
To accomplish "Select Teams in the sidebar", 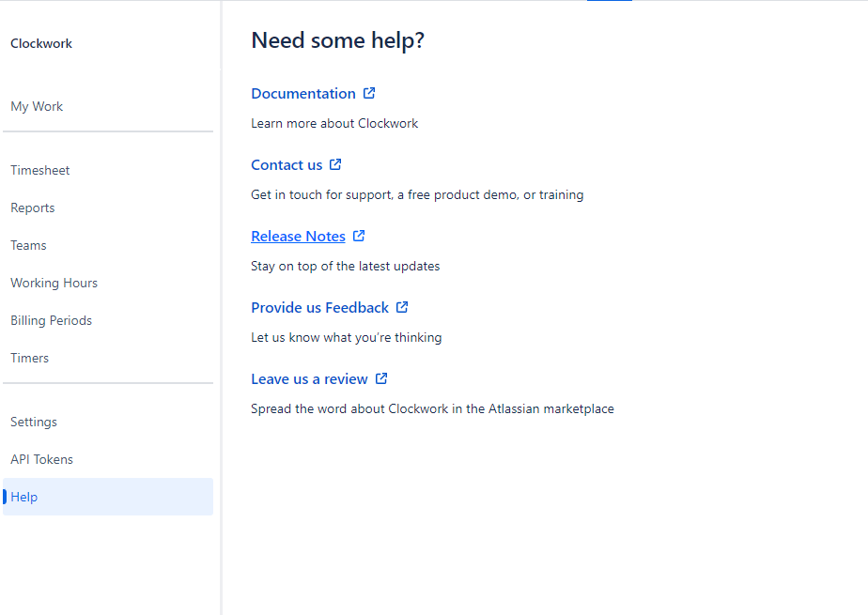I will (x=108, y=246).
